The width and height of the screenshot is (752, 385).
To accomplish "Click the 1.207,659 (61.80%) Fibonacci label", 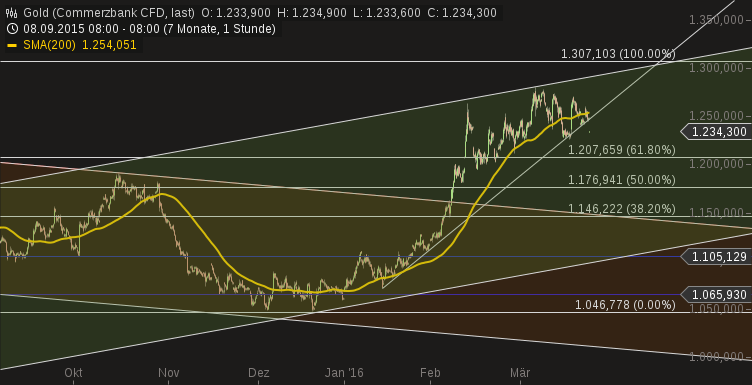I will coord(622,150).
